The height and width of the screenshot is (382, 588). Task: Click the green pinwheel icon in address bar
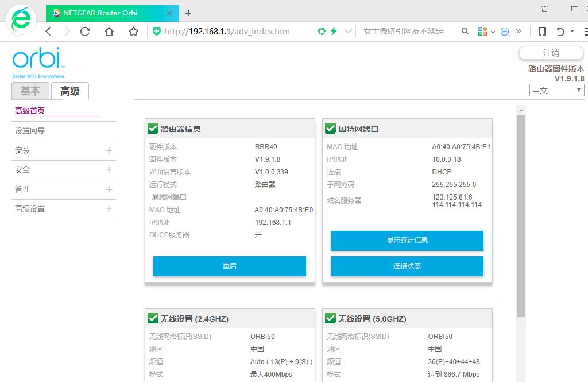click(x=322, y=32)
